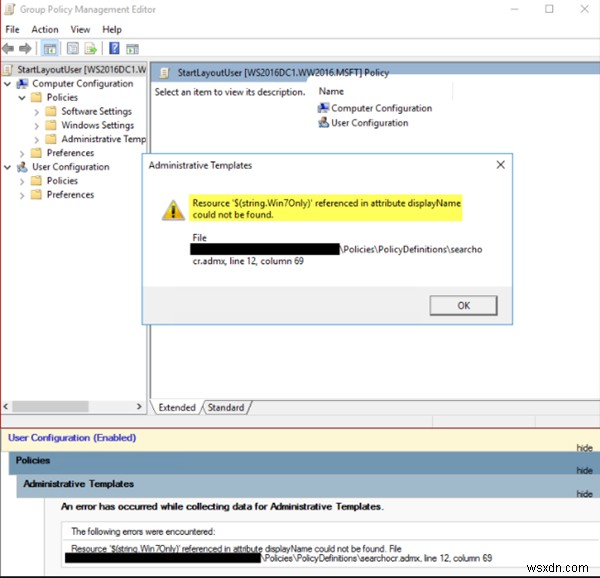Toggle the Show/Hide Action Pane icon
This screenshot has width=600, height=578.
(132, 49)
